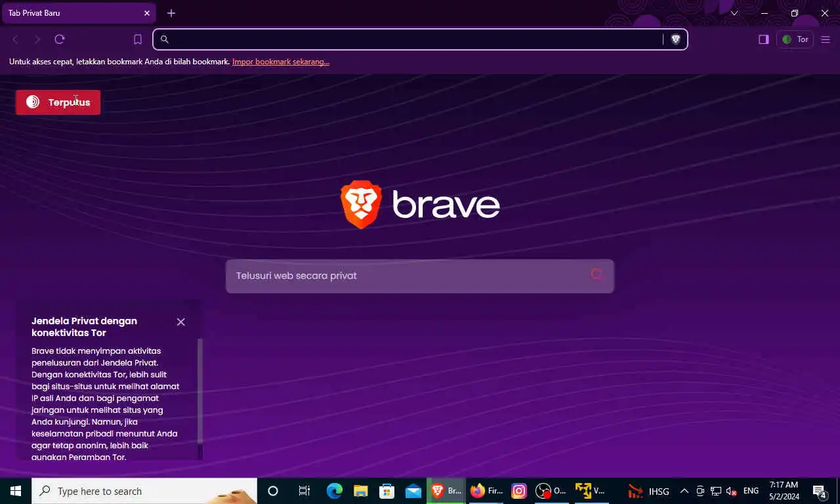Close the Tab Privat Baru tab

[x=147, y=13]
